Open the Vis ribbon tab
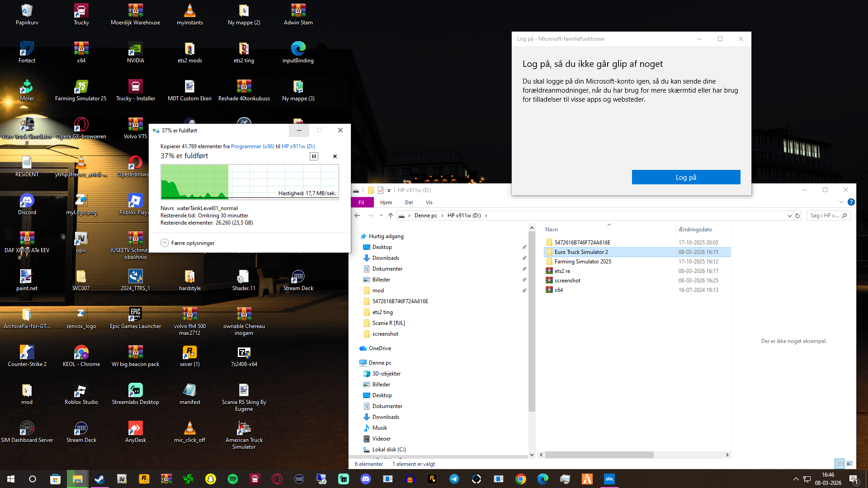 tap(429, 202)
